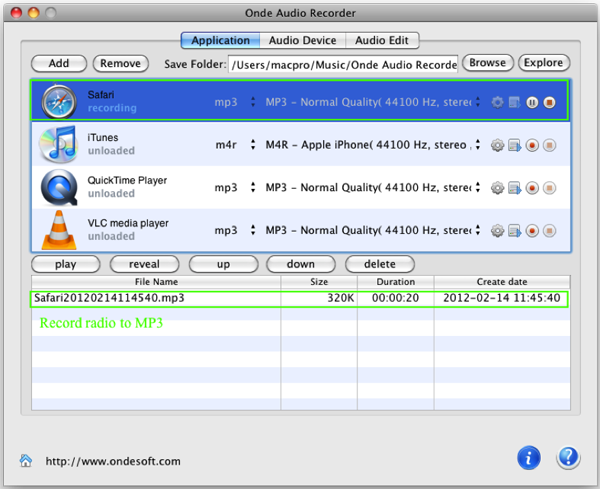
Task: Open settings gear for VLC media player
Action: [x=498, y=231]
